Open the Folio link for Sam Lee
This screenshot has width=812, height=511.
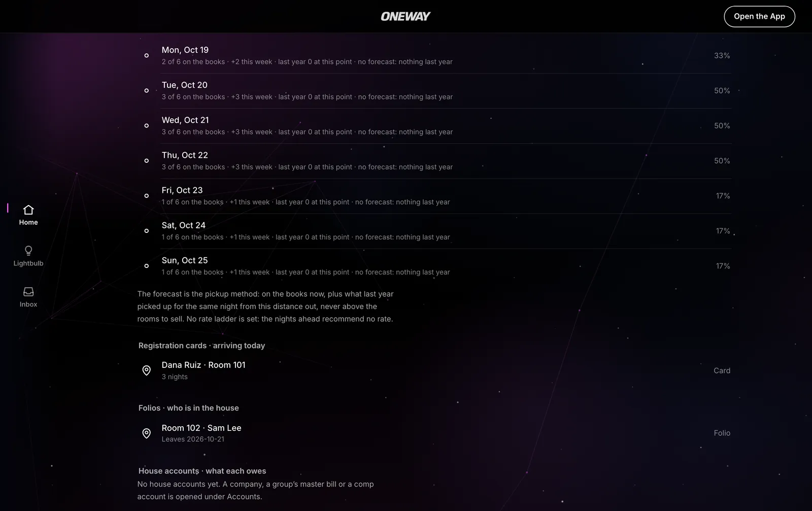(x=722, y=433)
